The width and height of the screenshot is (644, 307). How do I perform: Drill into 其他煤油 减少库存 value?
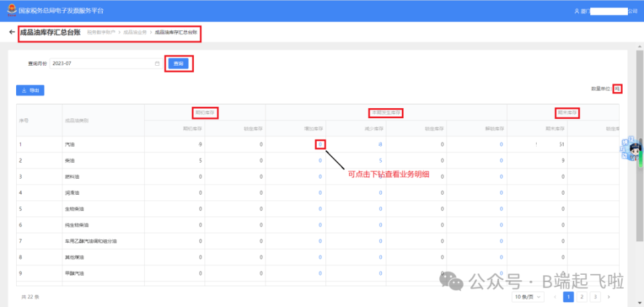point(381,257)
